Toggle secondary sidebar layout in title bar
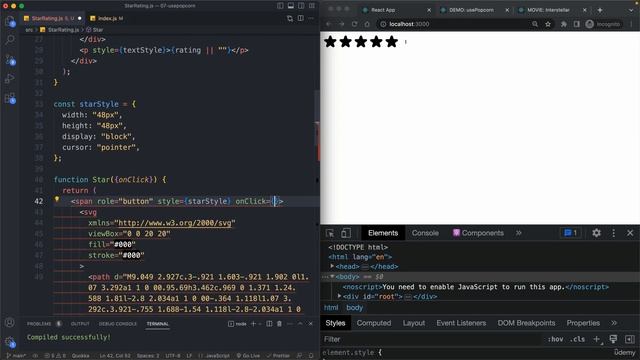The image size is (640, 360). 301,6
